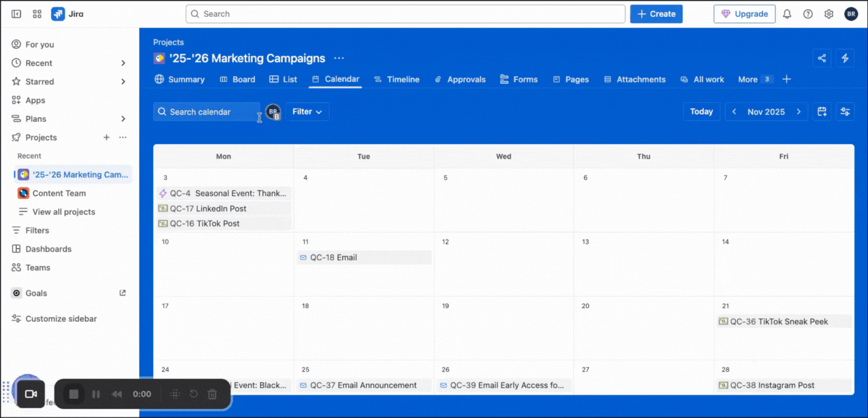
Task: Open Goals via its external link icon
Action: [x=122, y=293]
